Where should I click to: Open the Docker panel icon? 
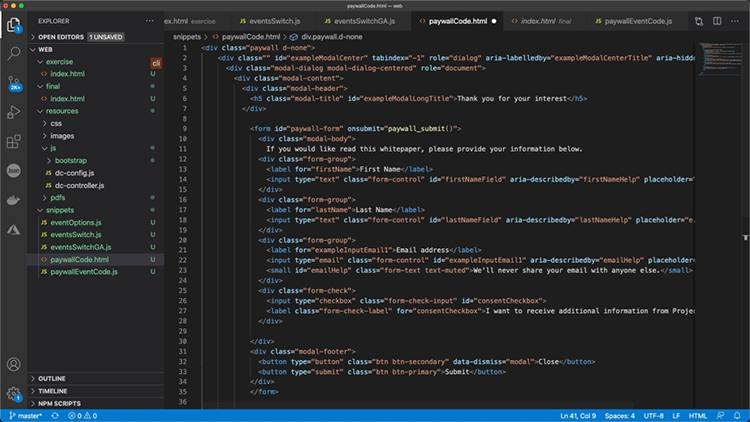[x=14, y=200]
